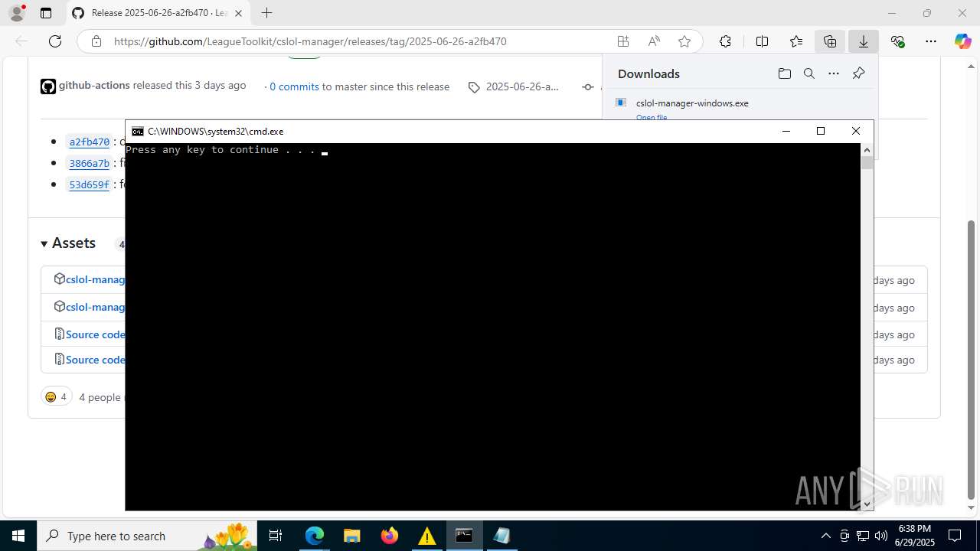Click the yellow warning triangle taskbar app
This screenshot has width=980, height=551.
426,536
